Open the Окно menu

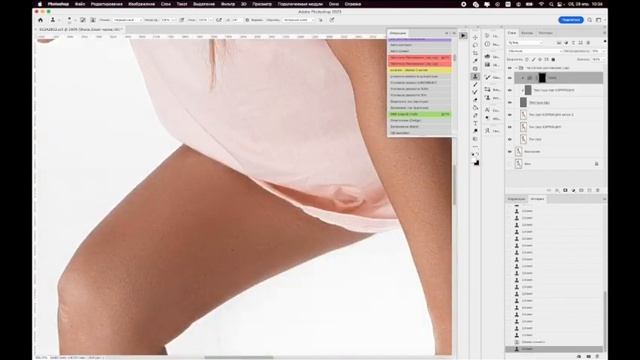[334, 4]
